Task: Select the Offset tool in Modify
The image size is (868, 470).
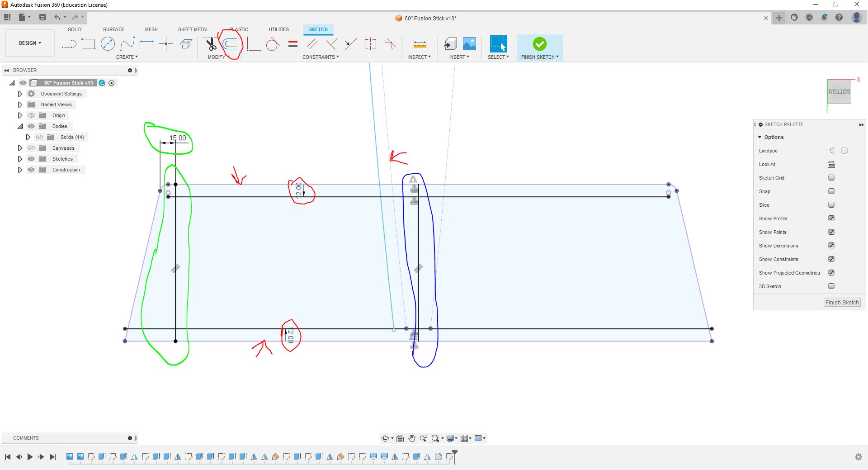Action: tap(231, 44)
